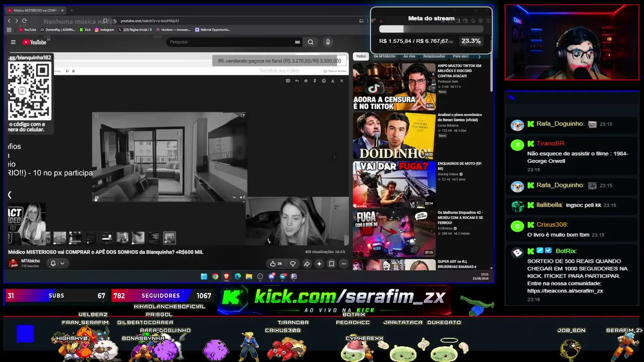The height and width of the screenshot is (362, 644).
Task: Open more actions menu under video
Action: click(344, 263)
